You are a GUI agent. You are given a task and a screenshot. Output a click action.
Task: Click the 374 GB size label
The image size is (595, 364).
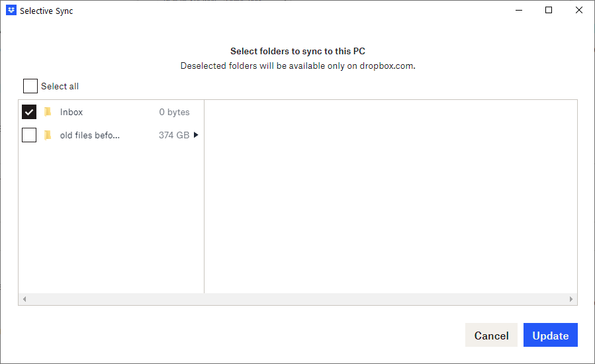174,135
